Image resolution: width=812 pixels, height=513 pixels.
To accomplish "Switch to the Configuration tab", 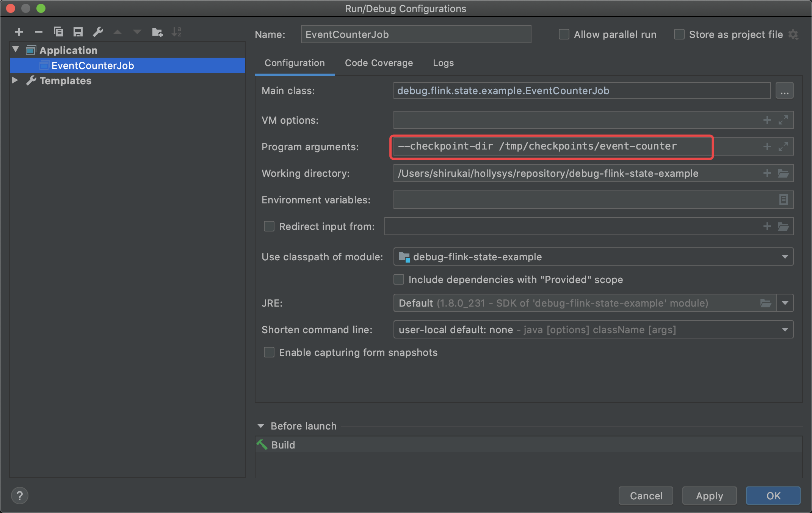I will tap(295, 63).
